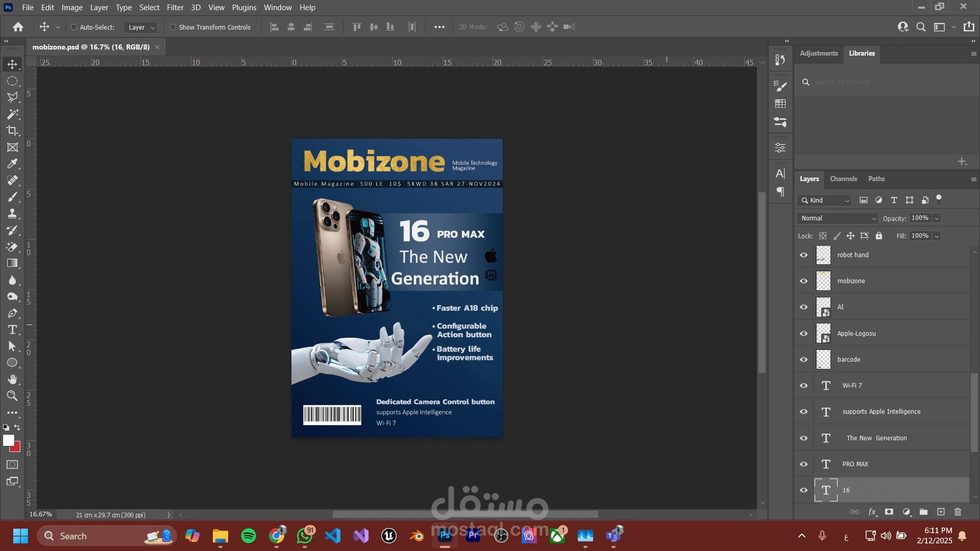Select the Crop tool

13,131
